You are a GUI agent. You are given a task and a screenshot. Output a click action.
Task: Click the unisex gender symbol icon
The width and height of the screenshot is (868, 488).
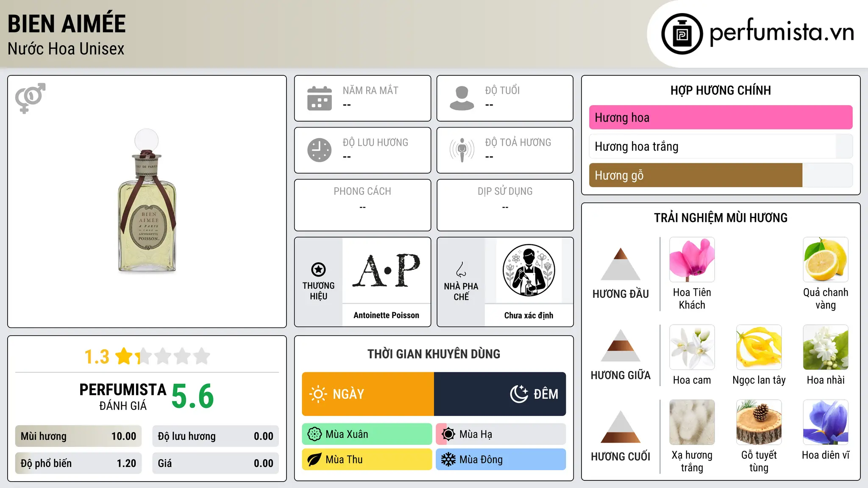[30, 98]
